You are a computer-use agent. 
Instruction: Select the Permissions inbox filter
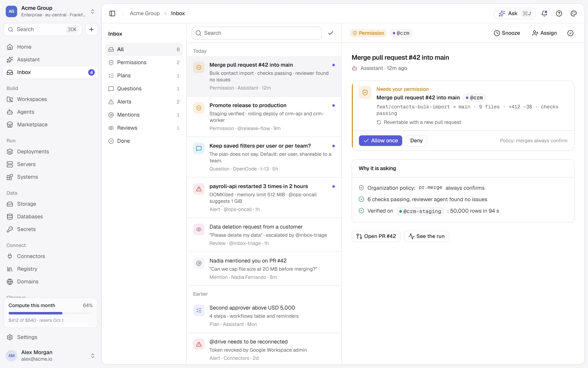click(x=144, y=63)
